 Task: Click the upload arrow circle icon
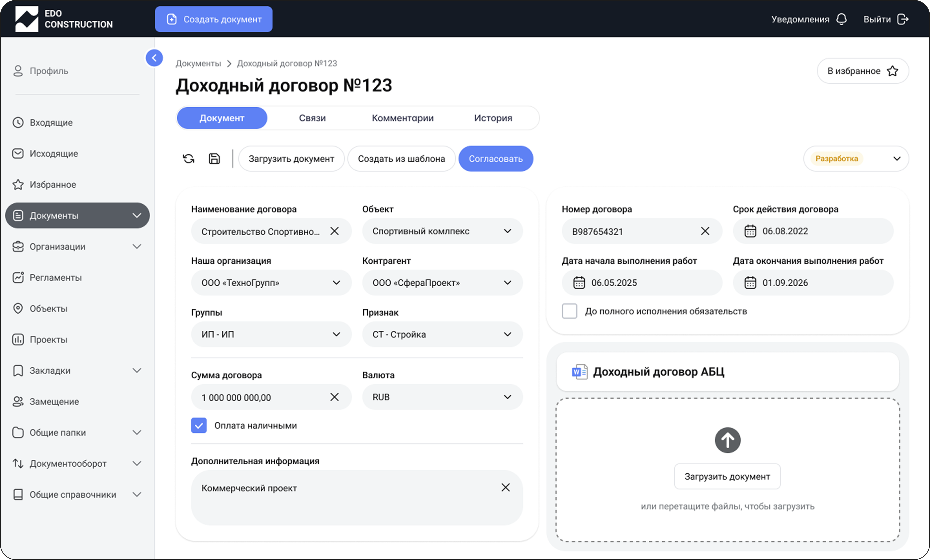point(727,440)
